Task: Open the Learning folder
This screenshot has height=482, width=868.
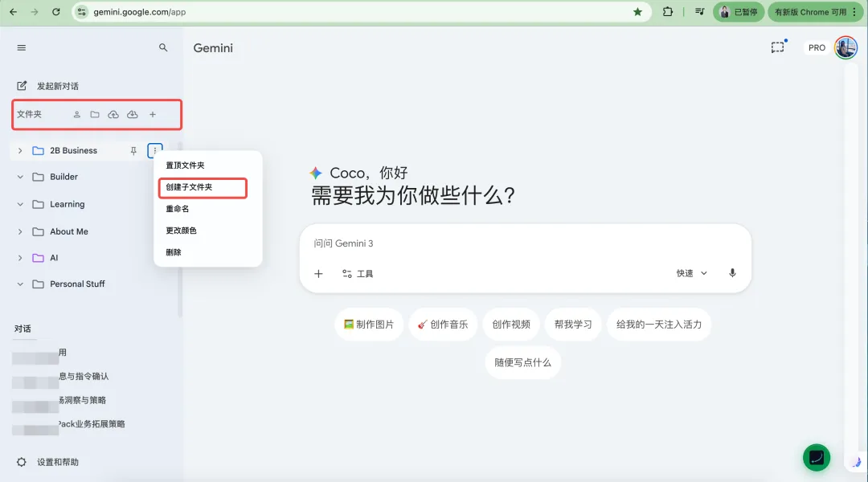Action: [67, 204]
